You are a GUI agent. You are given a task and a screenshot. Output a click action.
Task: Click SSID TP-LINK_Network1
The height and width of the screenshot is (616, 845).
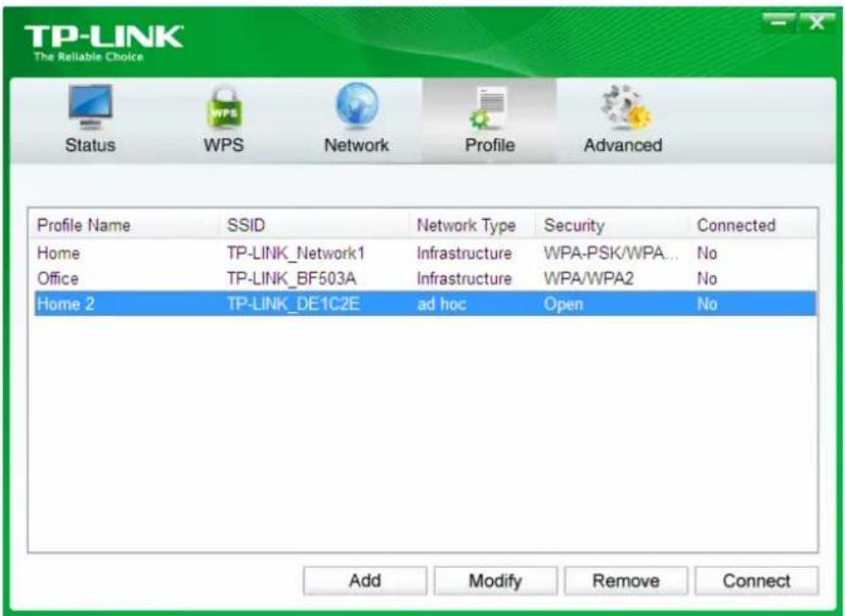296,253
